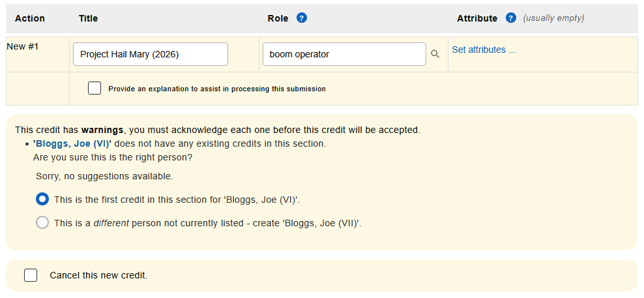This screenshot has width=644, height=298.
Task: Open the 'Set attributes ...' link
Action: 483,50
